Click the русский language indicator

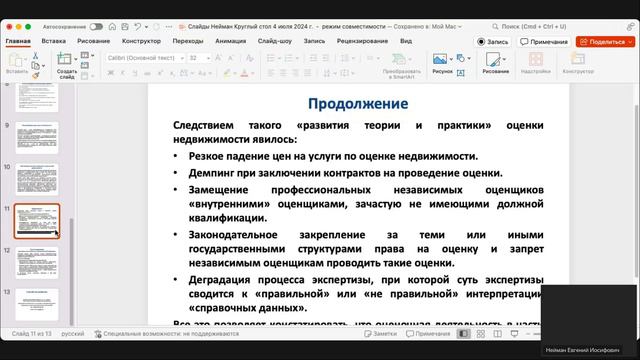coord(73,334)
